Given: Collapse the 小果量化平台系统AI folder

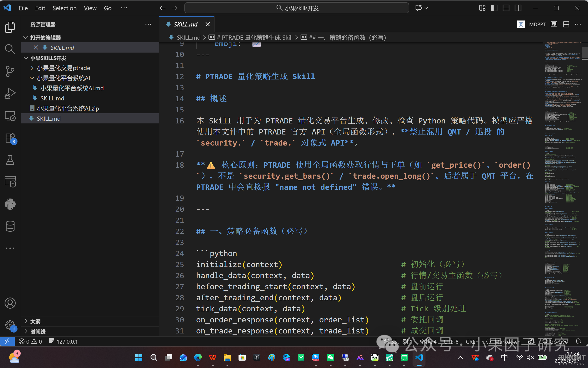Looking at the screenshot, I should (x=32, y=78).
